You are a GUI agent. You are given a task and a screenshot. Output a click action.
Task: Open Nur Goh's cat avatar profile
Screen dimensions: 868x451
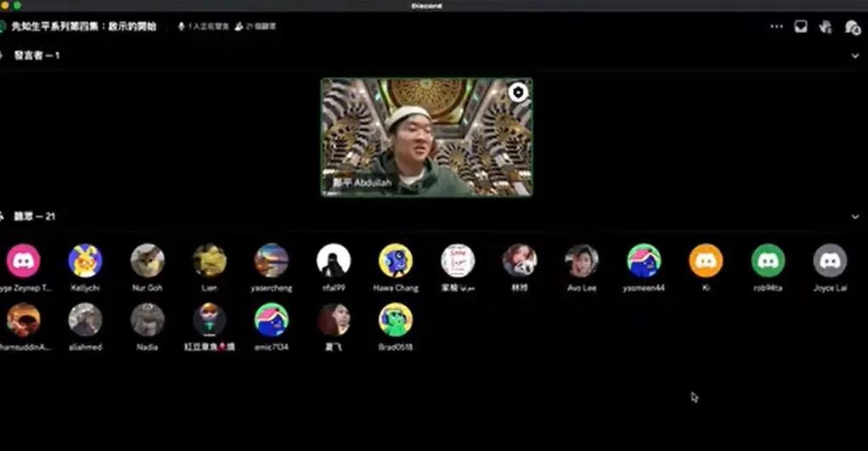click(x=147, y=261)
